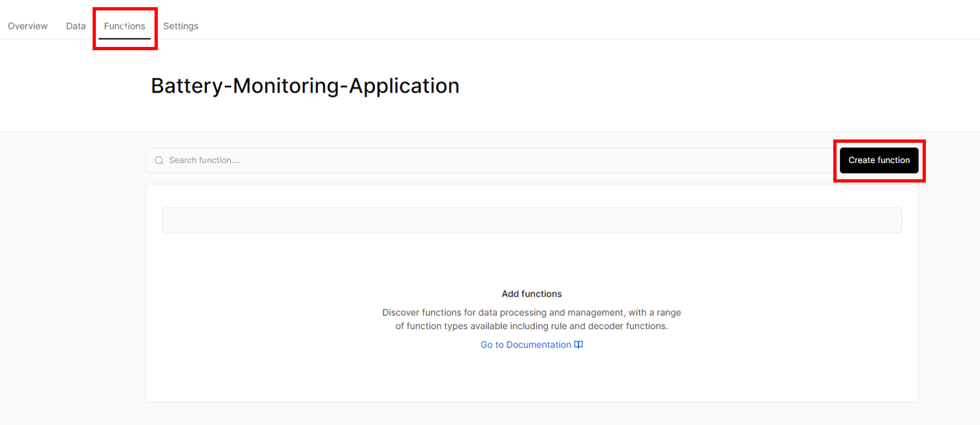Click the 'rule and decoder functions' text line
The width and height of the screenshot is (980, 425).
coord(531,326)
